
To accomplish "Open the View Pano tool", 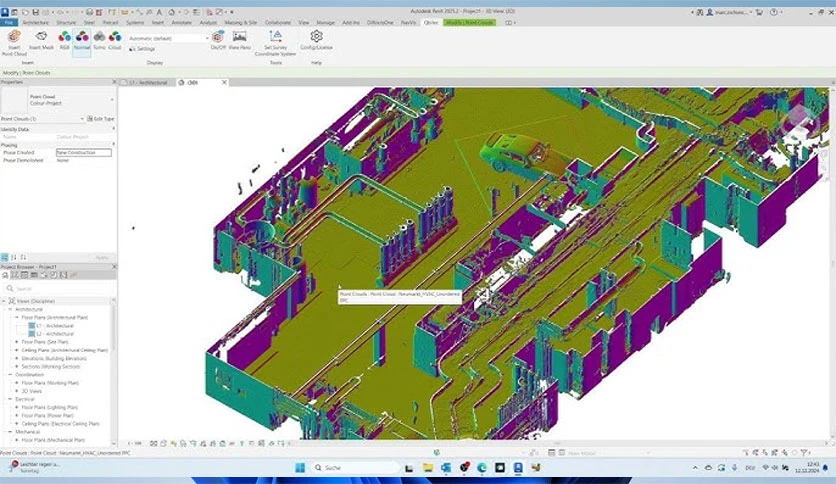I will click(x=239, y=41).
